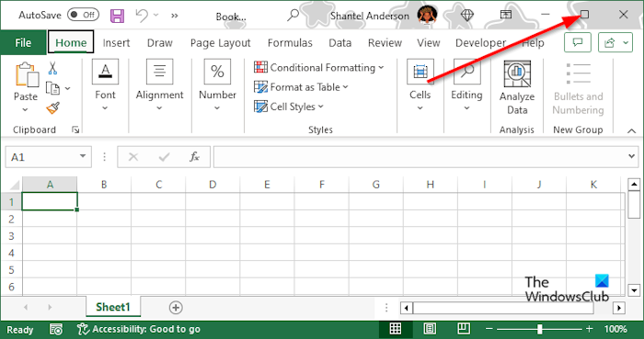The height and width of the screenshot is (339, 644).
Task: Add a new sheet with plus button
Action: click(x=176, y=308)
